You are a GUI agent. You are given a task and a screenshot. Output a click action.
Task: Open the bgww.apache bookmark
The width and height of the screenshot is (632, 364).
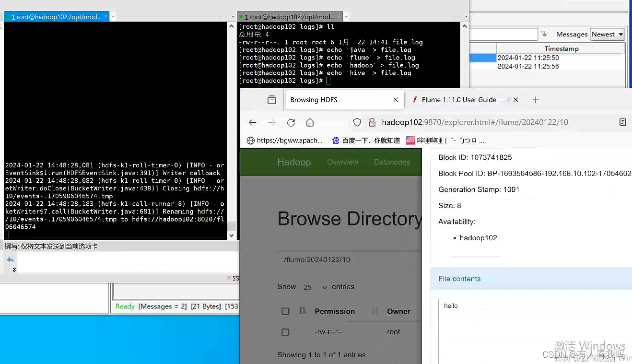click(285, 141)
